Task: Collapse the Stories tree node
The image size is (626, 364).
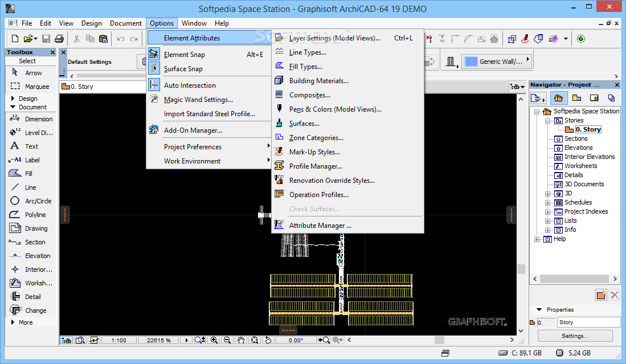Action: pos(548,121)
